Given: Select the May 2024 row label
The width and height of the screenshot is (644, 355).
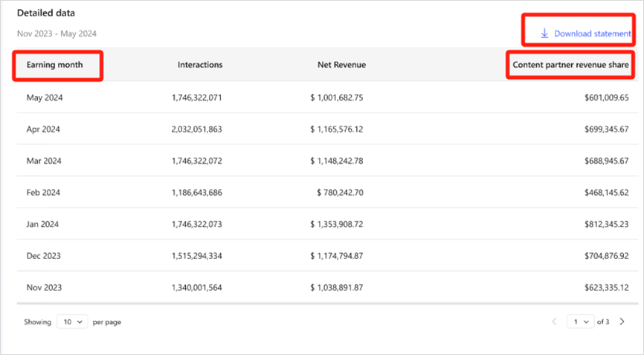Looking at the screenshot, I should coord(43,97).
